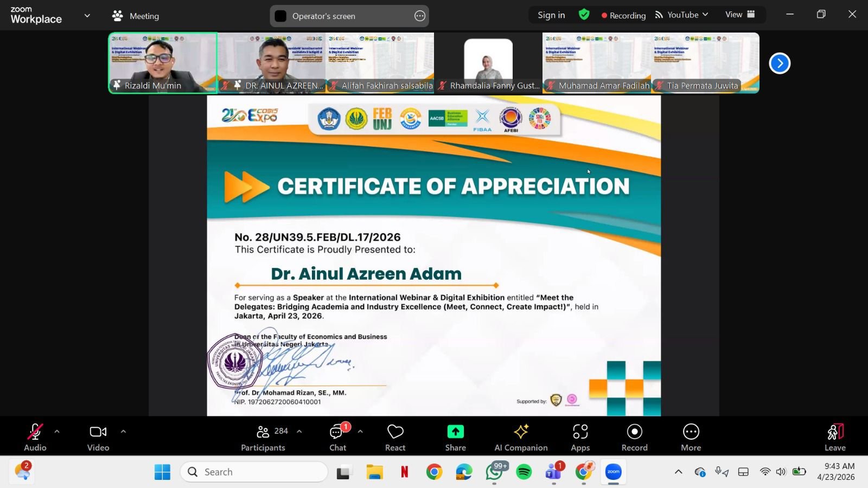Screen dimensions: 868x488
Task: Expand audio options arrow beside Audio
Action: [57, 432]
